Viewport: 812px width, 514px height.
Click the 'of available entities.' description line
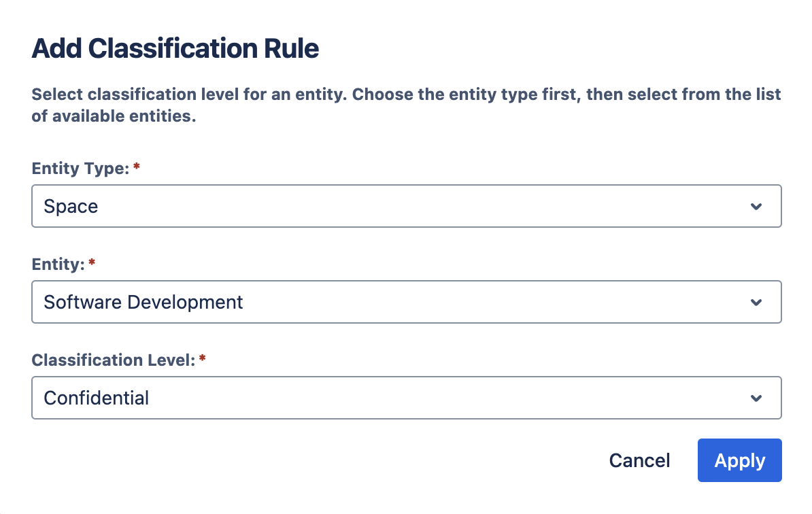tap(114, 116)
